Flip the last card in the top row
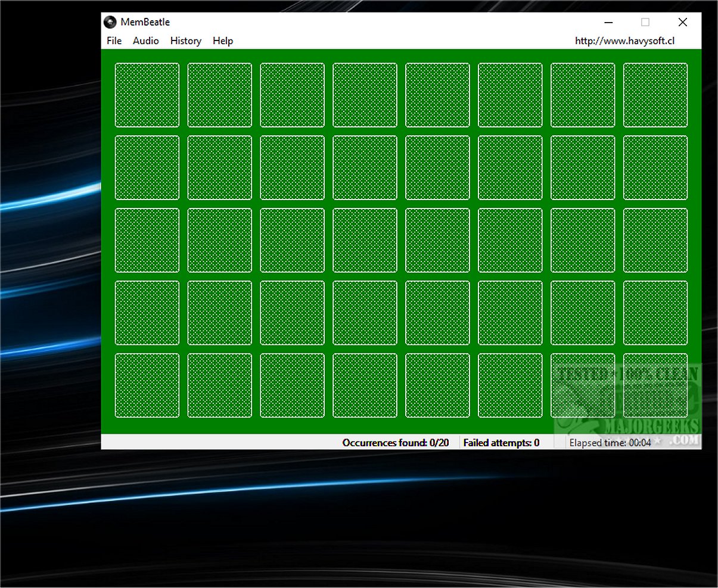 (x=655, y=95)
